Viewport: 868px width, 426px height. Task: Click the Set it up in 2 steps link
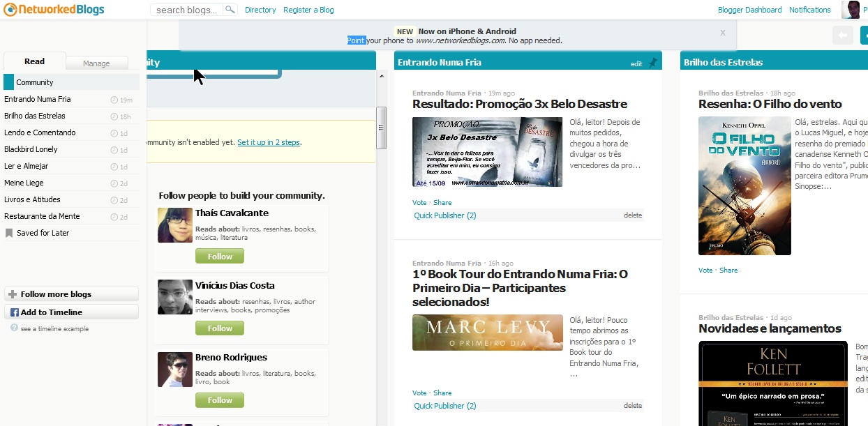pos(269,142)
